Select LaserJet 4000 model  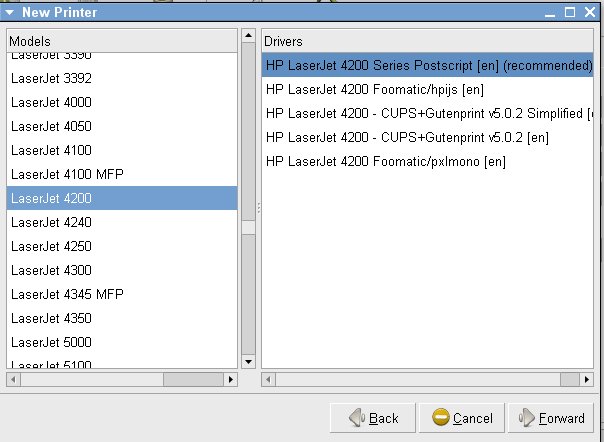pyautogui.click(x=122, y=103)
